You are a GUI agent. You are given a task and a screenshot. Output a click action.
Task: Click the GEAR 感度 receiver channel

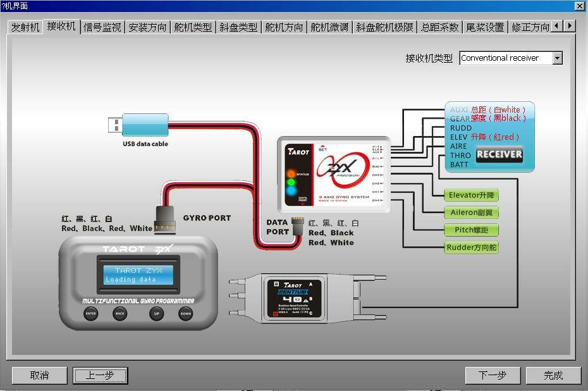click(x=487, y=118)
